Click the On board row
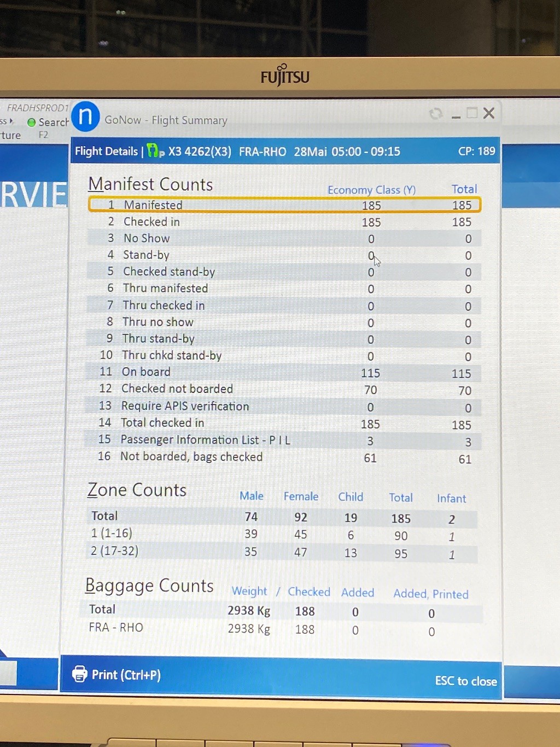The image size is (560, 747). coord(284,373)
